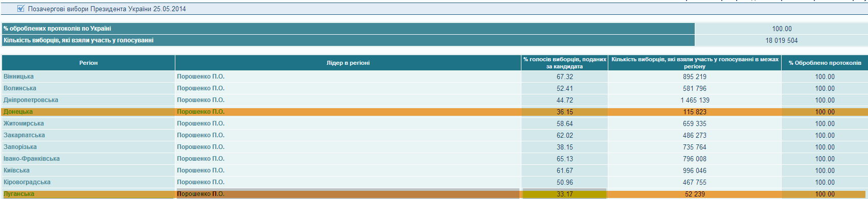Open the Луганська region link

tap(19, 194)
